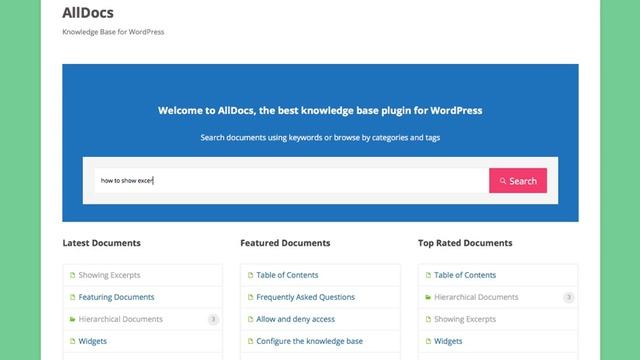Screen dimensions: 640x360
Task: Click document icon beside 'Widgets' in Latest Documents
Action: (73, 341)
